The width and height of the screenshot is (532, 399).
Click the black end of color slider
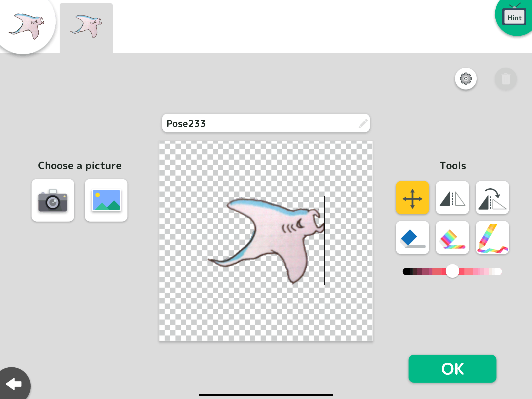tap(406, 271)
